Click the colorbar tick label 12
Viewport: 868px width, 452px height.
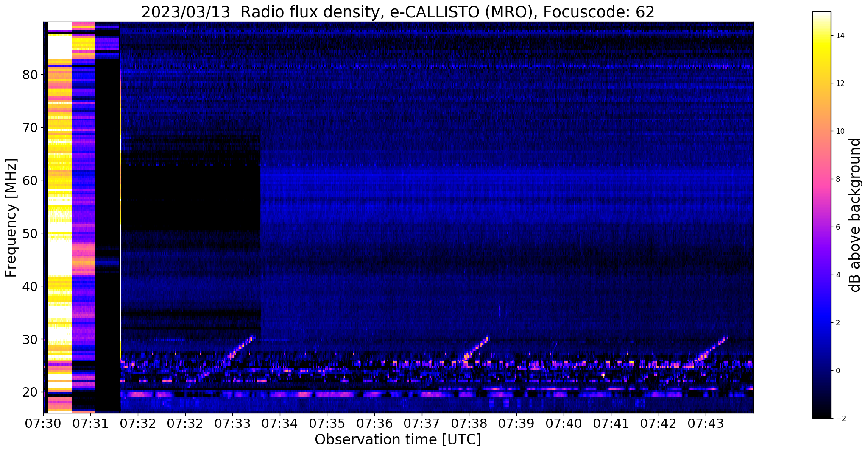[x=840, y=83]
